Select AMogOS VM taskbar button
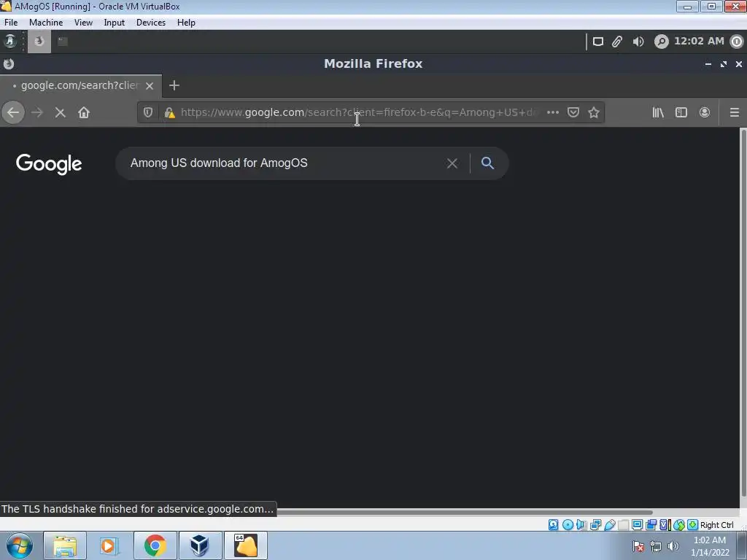This screenshot has height=560, width=747. tap(245, 545)
